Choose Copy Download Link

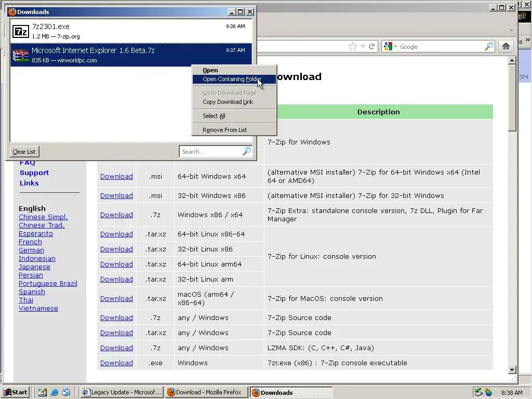pyautogui.click(x=234, y=102)
